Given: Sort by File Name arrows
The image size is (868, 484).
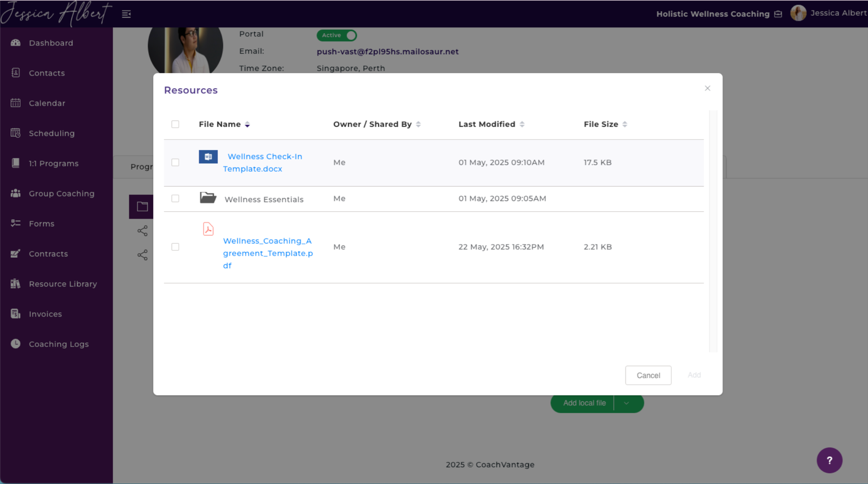Looking at the screenshot, I should click(x=248, y=125).
